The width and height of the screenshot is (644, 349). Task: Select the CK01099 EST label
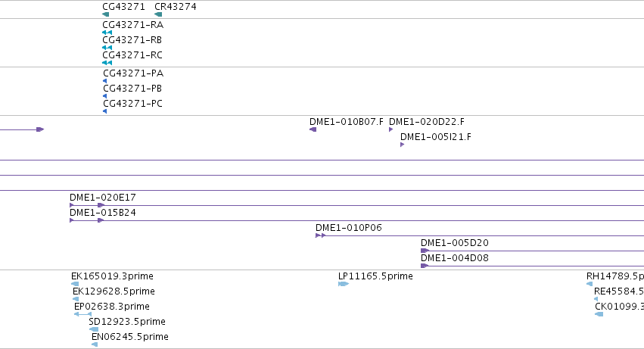619,307
